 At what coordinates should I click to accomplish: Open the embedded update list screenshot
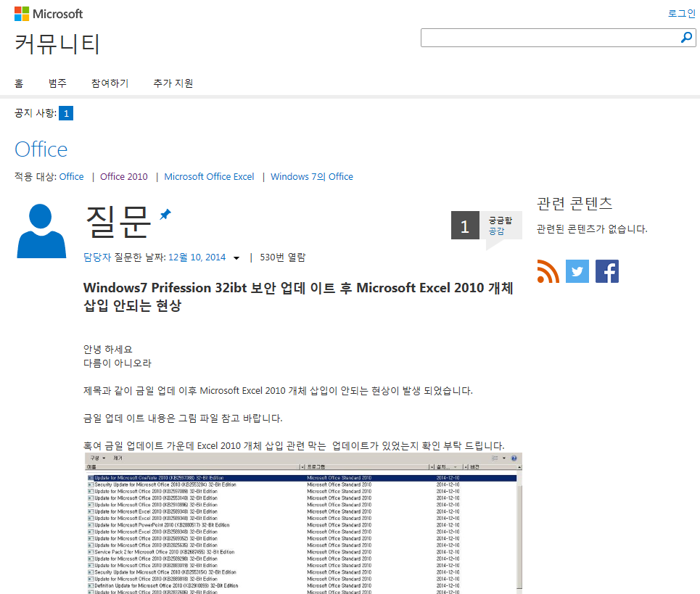click(303, 524)
